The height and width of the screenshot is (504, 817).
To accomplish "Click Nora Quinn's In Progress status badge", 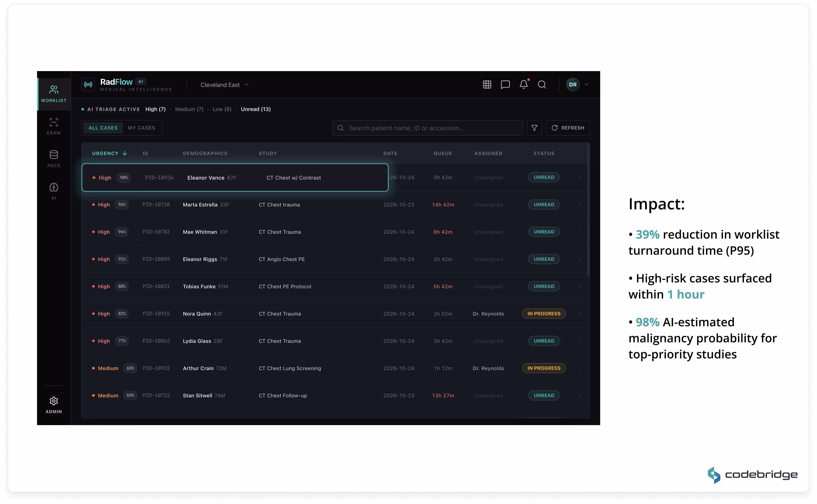I will point(543,314).
